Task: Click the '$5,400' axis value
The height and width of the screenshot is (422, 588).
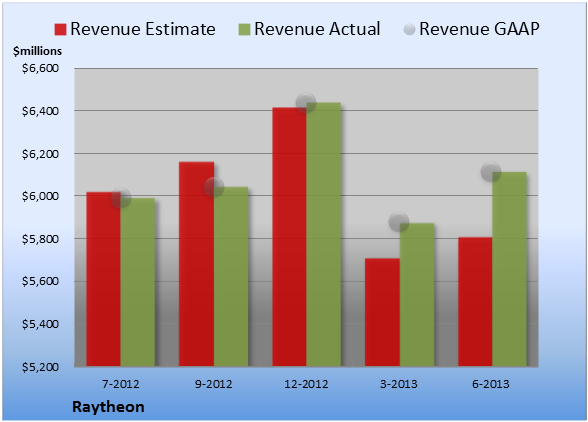Action: pos(40,324)
